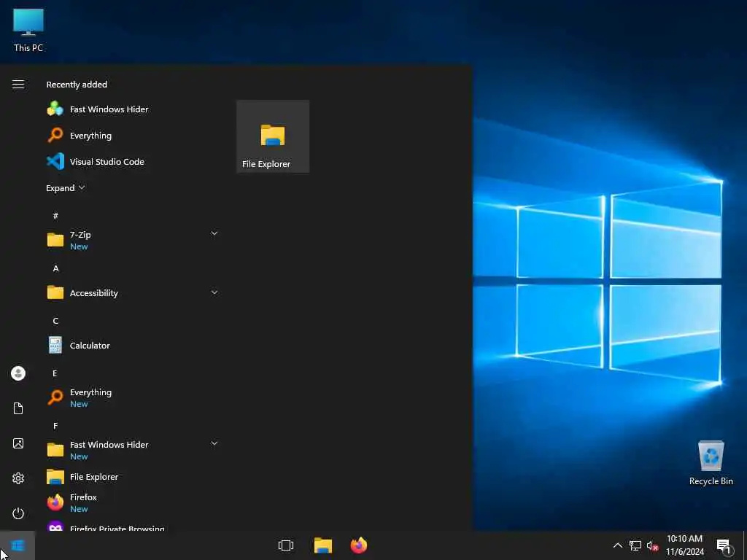Click the 'E' section letter header
The width and height of the screenshot is (747, 560).
click(55, 373)
